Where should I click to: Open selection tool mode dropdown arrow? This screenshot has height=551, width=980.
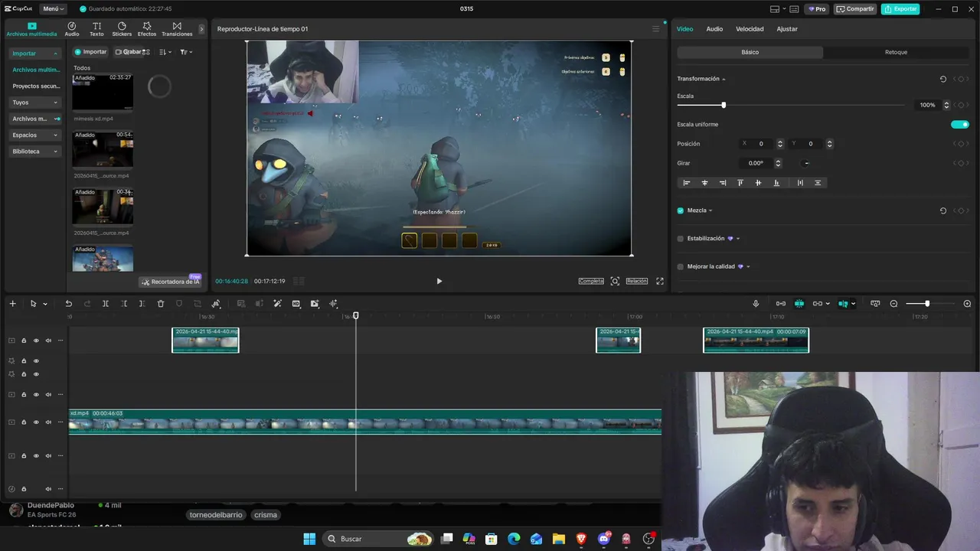(45, 304)
